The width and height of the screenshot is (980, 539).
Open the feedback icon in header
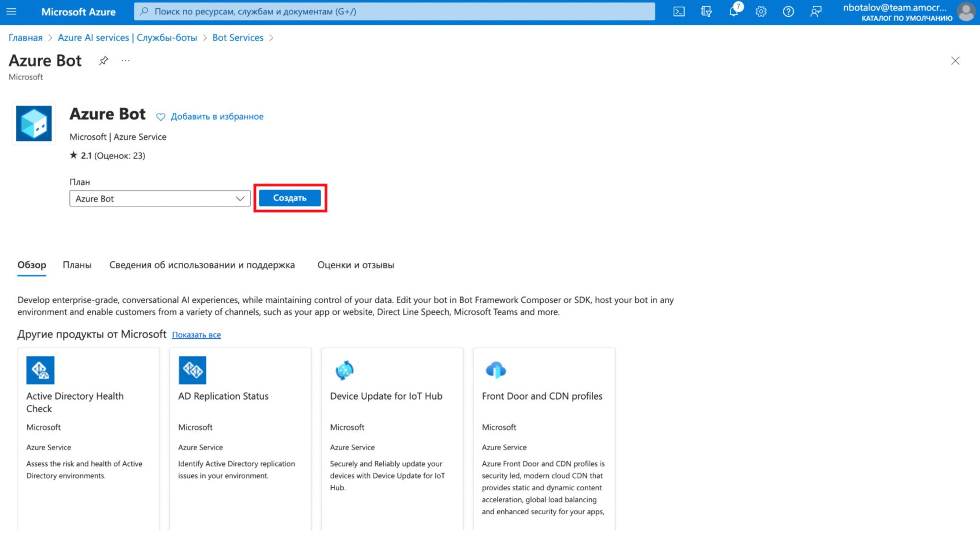click(x=816, y=11)
